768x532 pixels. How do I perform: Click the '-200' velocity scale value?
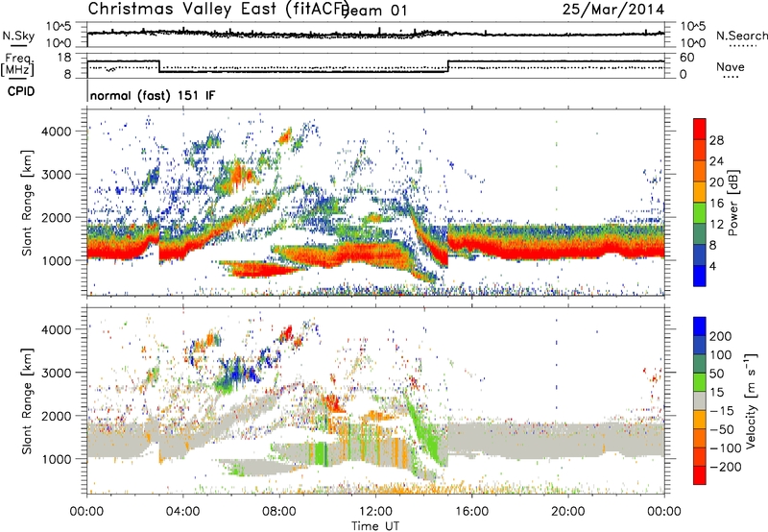tap(726, 467)
